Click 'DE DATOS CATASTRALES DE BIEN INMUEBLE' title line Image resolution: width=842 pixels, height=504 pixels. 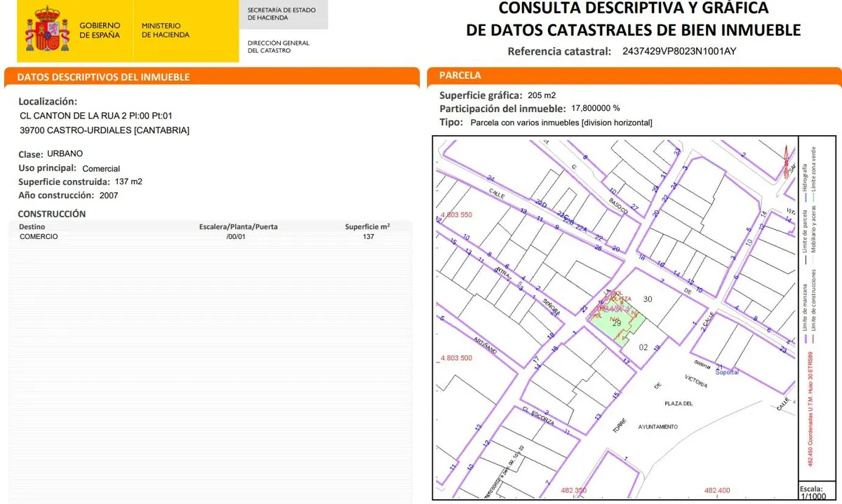coord(633,30)
